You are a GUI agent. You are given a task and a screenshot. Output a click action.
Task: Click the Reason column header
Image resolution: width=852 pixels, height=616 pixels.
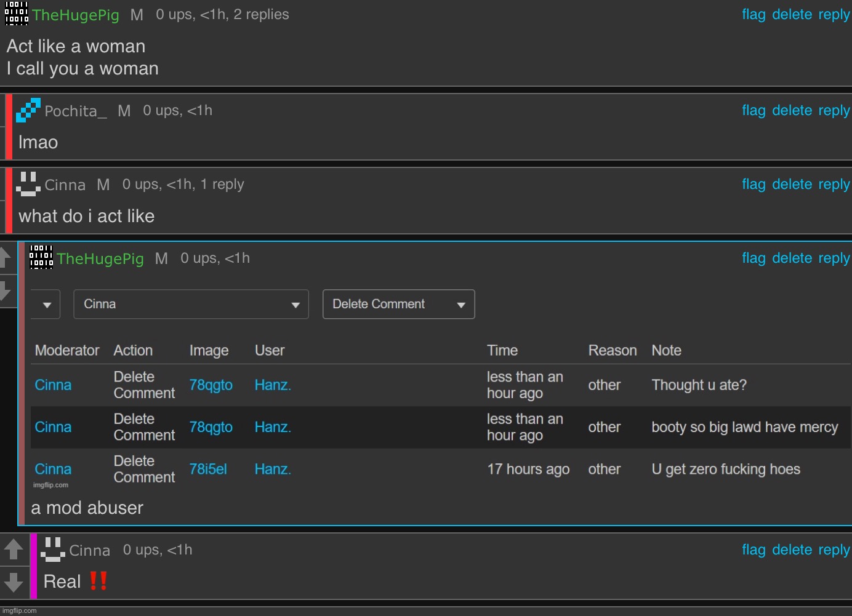(613, 350)
